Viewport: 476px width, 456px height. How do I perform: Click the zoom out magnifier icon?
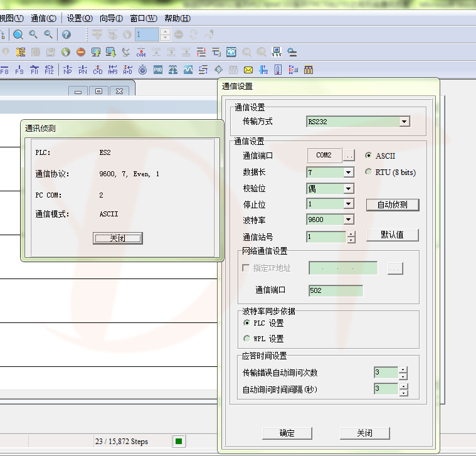click(x=48, y=34)
